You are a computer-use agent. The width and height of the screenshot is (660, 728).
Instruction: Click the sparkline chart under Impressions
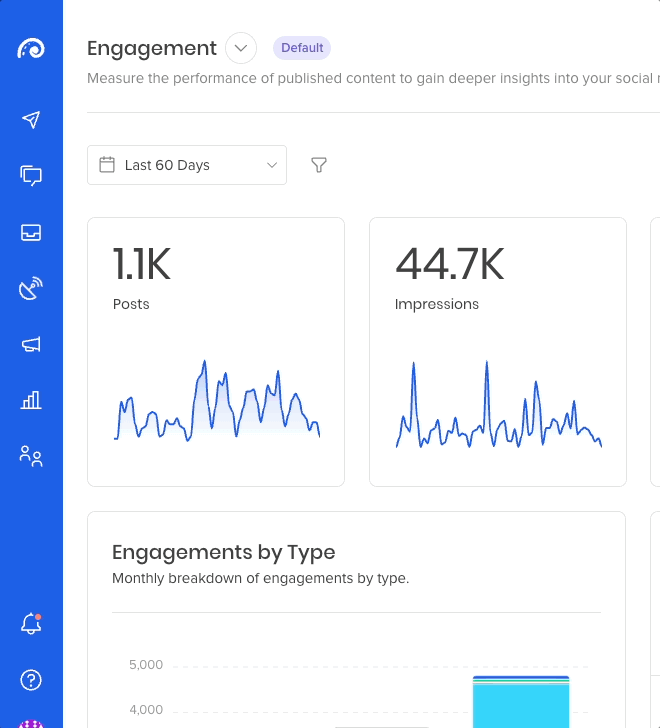(498, 407)
